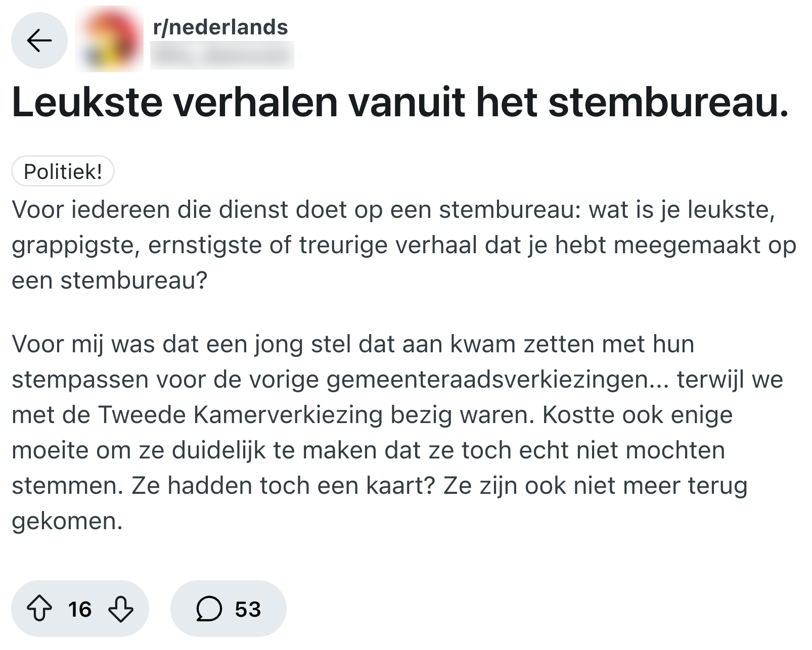Click the r/nederlands community avatar

click(109, 39)
